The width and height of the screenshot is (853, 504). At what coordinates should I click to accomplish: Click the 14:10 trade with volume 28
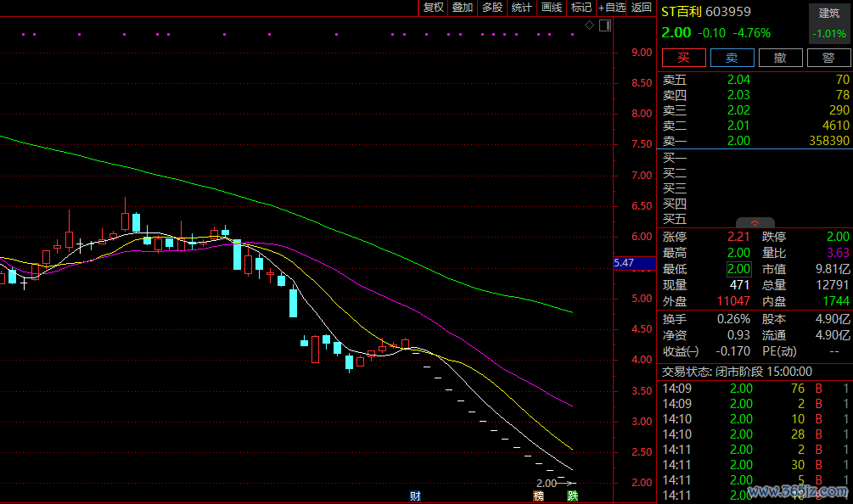point(755,434)
